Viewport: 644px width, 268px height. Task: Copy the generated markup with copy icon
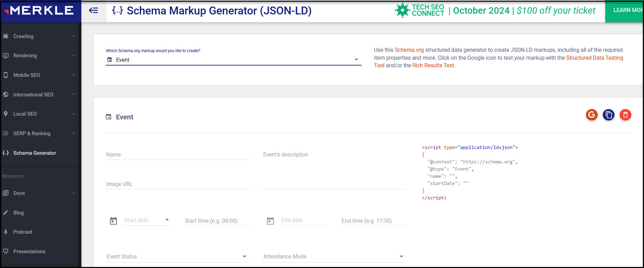pyautogui.click(x=608, y=115)
